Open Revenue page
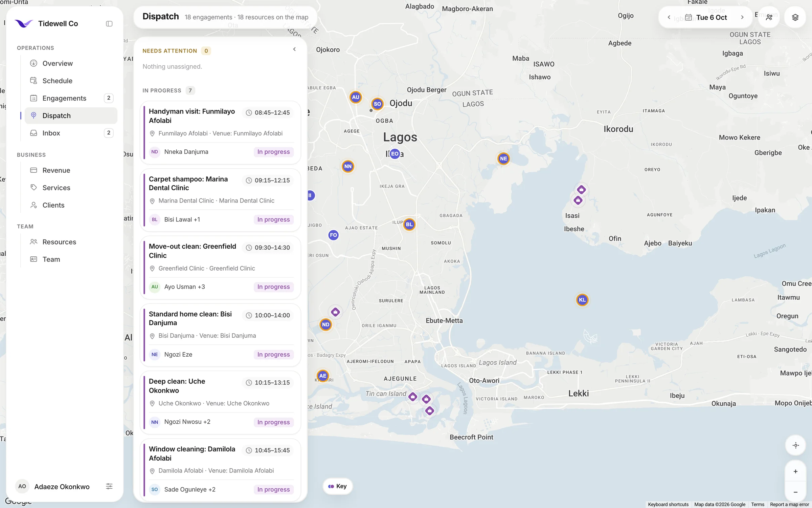 71,170
